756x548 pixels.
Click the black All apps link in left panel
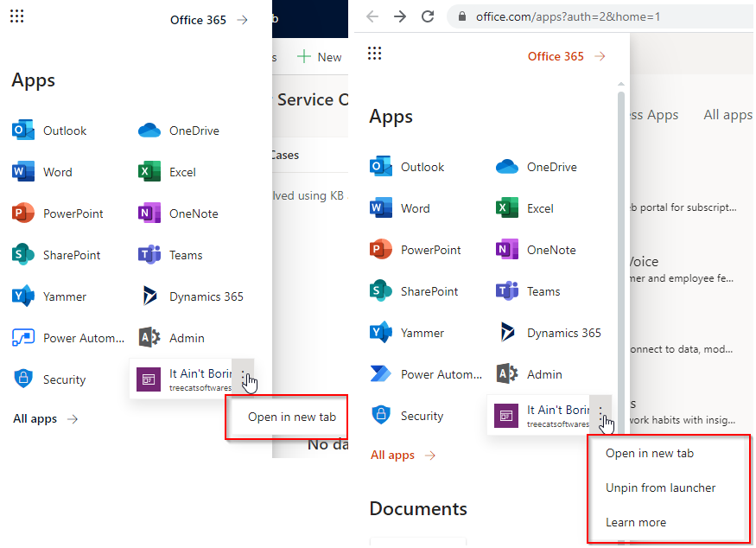pos(45,418)
